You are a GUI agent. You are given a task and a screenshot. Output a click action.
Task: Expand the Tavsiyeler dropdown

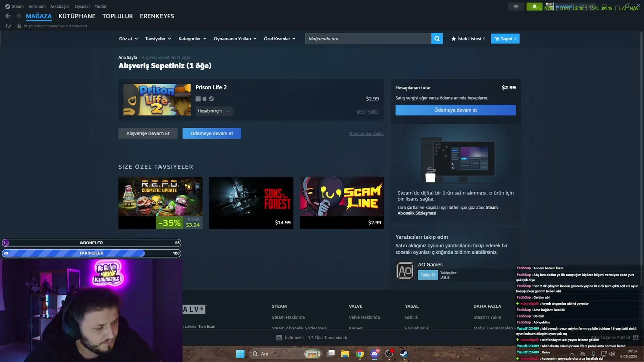(x=158, y=39)
